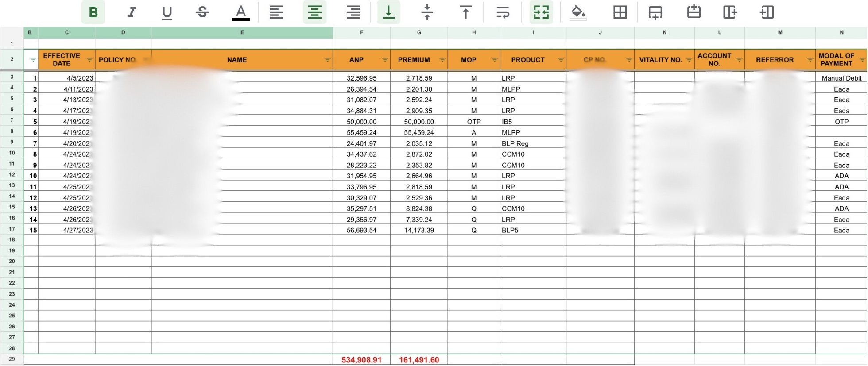Select column N header
This screenshot has height=366, width=868.
[841, 32]
